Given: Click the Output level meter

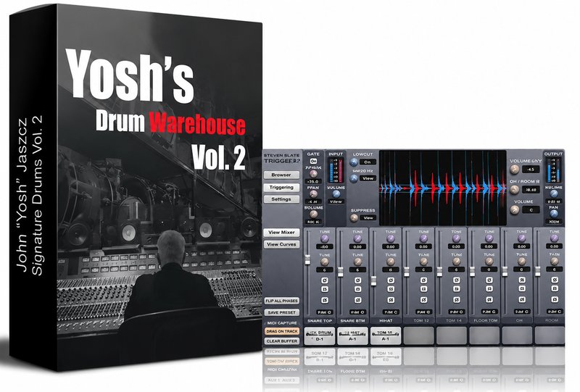Looking at the screenshot, I should click(554, 171).
